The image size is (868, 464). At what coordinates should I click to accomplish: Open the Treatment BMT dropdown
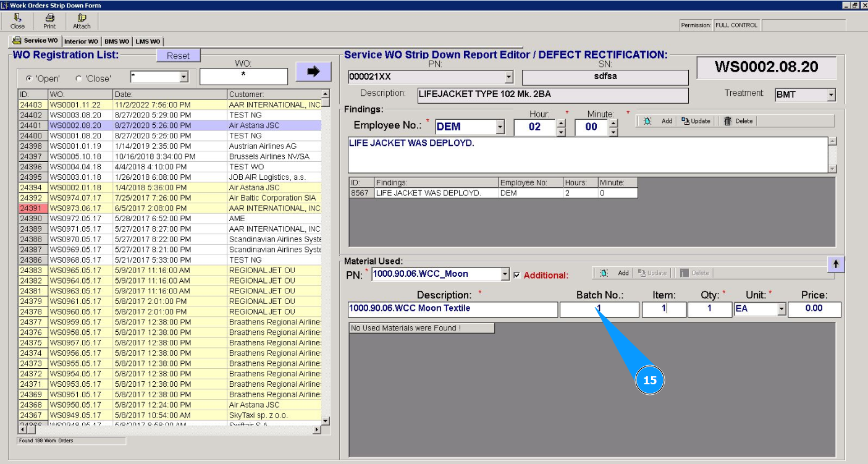coord(831,95)
